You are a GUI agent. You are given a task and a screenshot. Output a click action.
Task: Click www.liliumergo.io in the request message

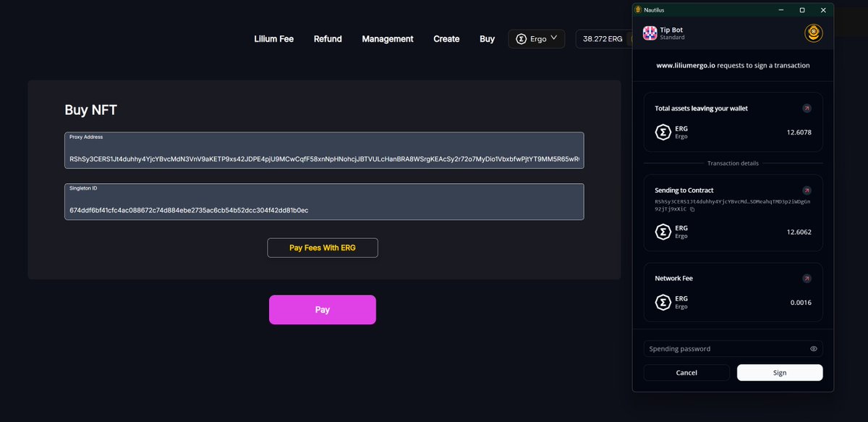tap(686, 65)
